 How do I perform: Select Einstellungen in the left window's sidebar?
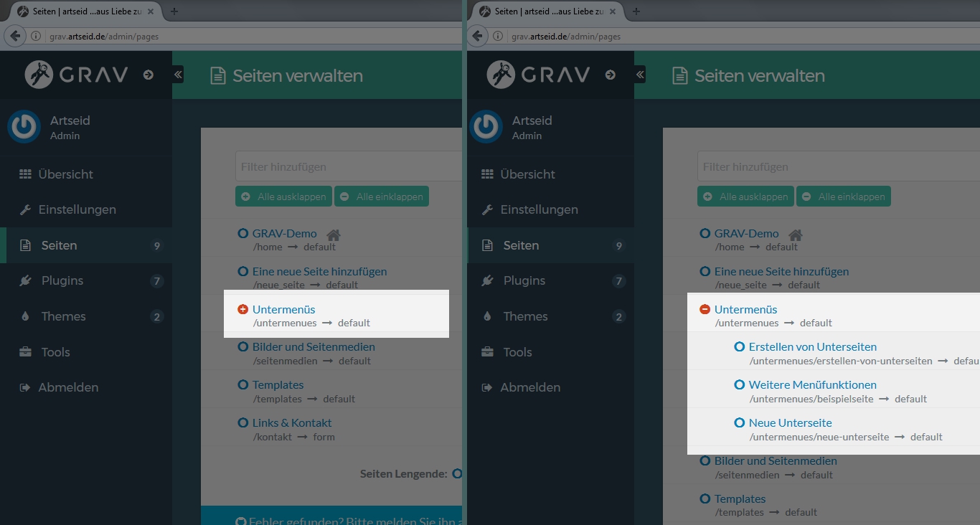click(77, 209)
